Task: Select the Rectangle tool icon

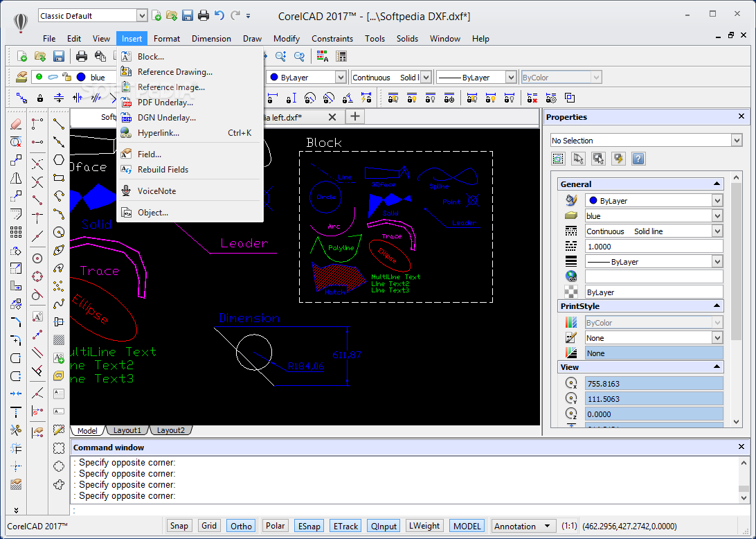Action: [x=59, y=177]
